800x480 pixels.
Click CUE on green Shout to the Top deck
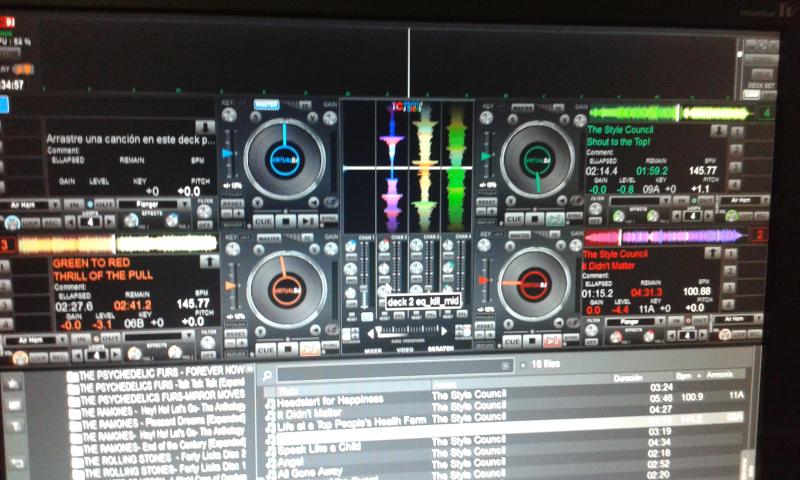(514, 219)
